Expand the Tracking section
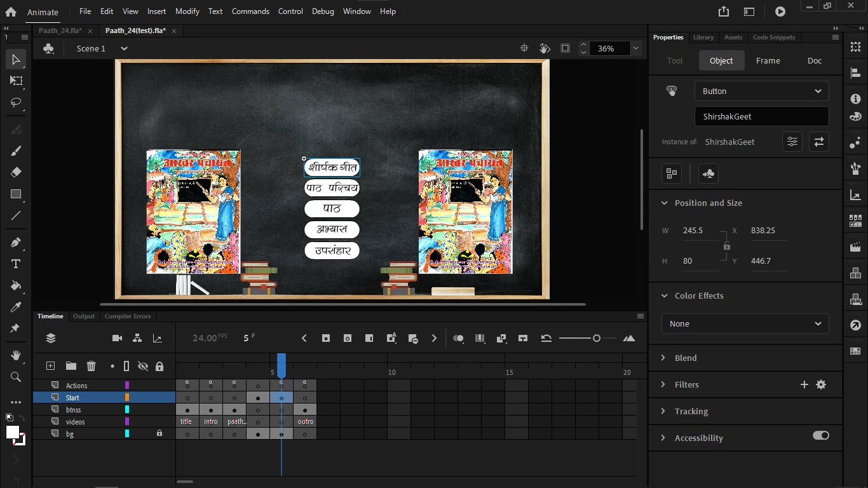 (x=665, y=411)
